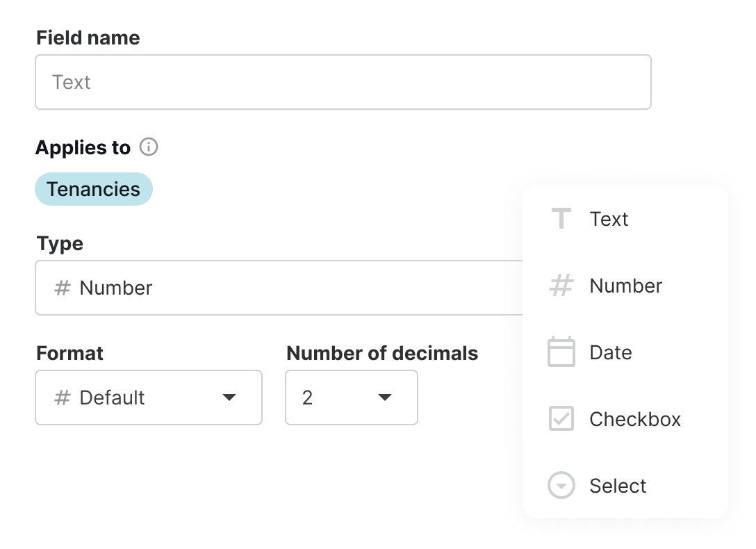
Task: Click the info icon beside Applies to
Action: coord(149,147)
